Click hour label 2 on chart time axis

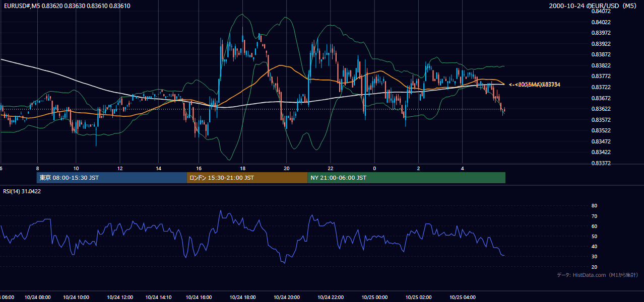click(x=418, y=168)
